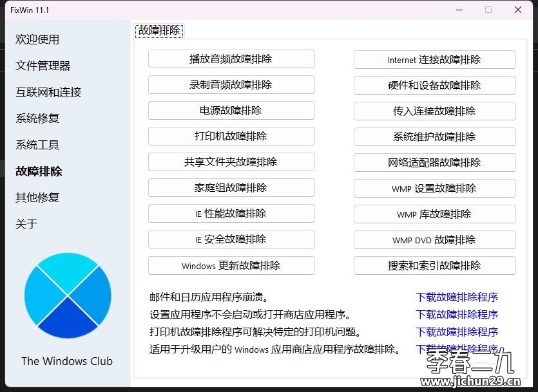538x392 pixels.
Task: Open the 欢迎使用 welcome section
Action: 37,39
